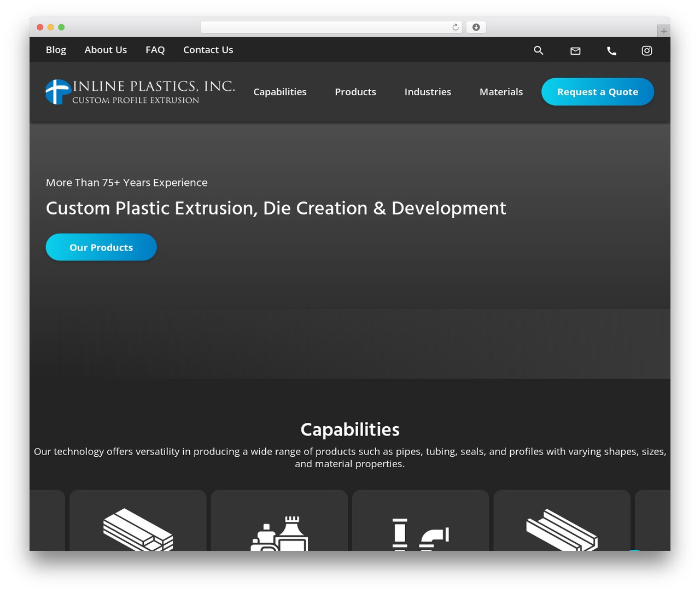Go to About Us

[x=106, y=50]
